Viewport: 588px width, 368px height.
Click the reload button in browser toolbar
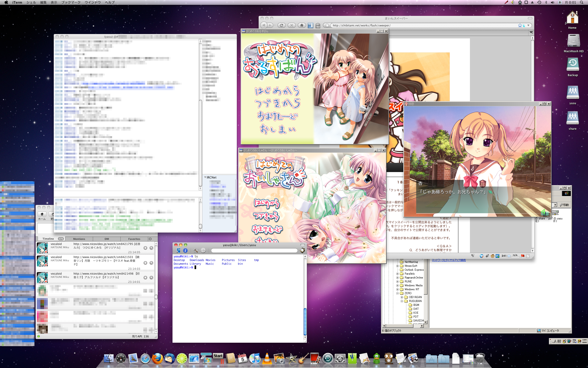pyautogui.click(x=281, y=25)
